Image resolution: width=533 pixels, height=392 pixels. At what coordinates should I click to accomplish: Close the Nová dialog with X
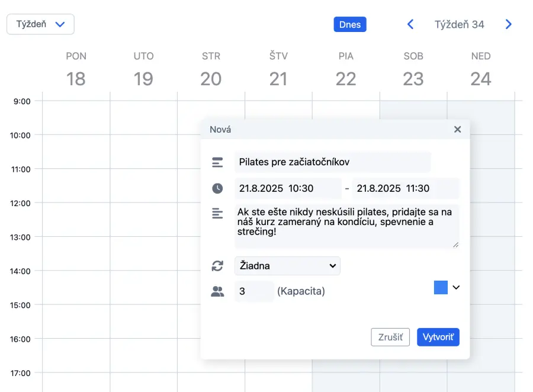(x=457, y=129)
